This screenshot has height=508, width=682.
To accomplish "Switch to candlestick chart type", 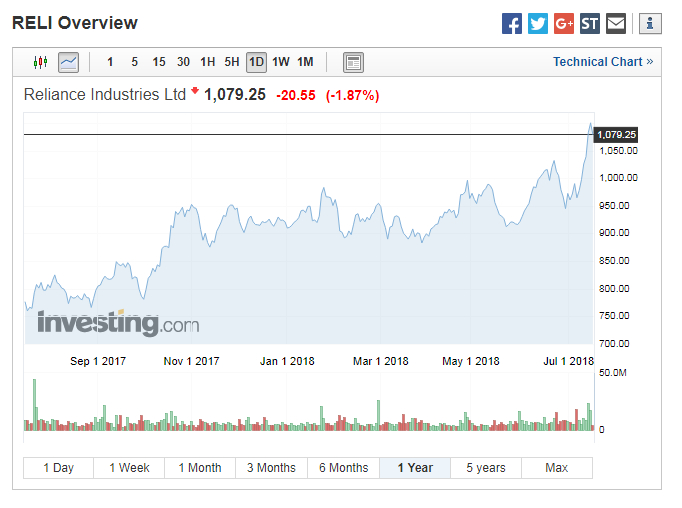I will coord(40,62).
